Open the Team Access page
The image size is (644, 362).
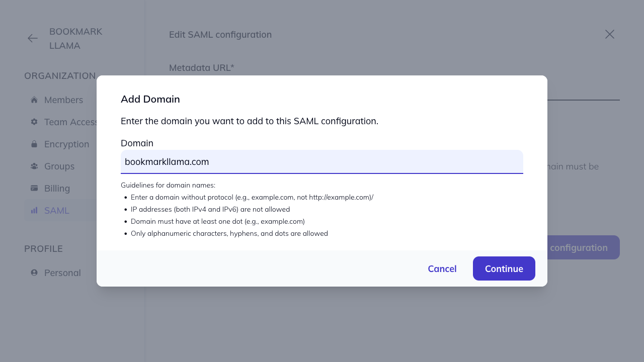point(70,122)
